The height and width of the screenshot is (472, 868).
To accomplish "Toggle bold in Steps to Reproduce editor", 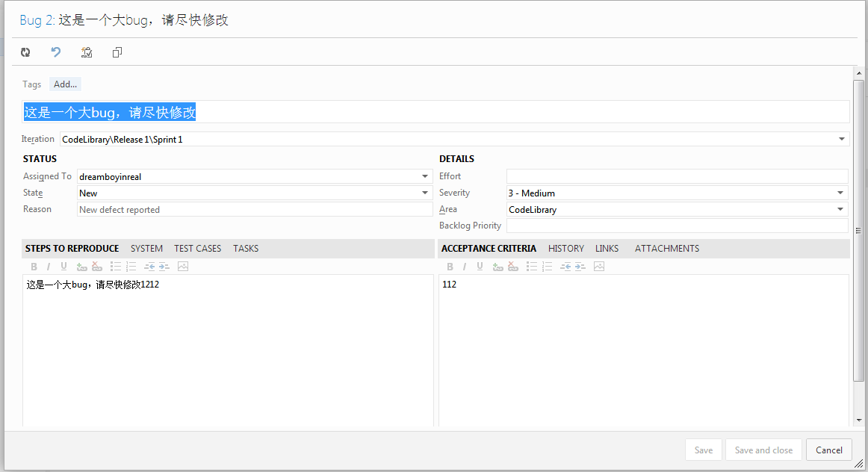I will point(34,267).
